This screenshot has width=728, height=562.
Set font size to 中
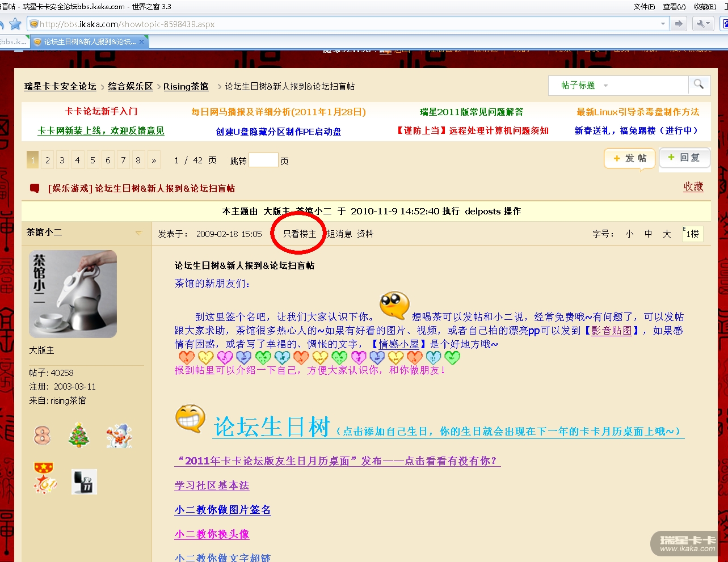tap(648, 234)
